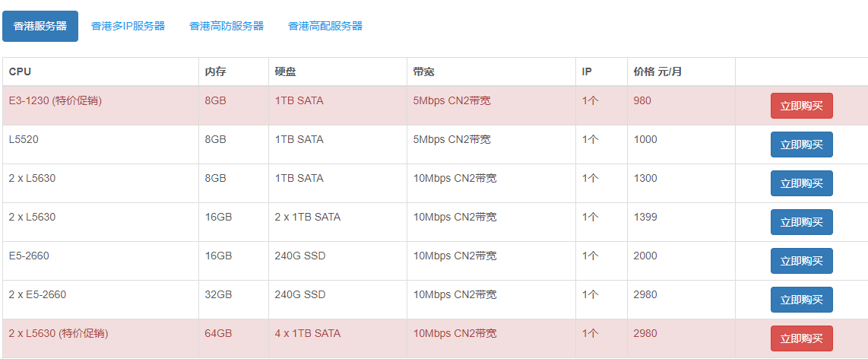The width and height of the screenshot is (868, 359).
Task: Buy the 2 x E5-2660 32GB server
Action: coord(801,300)
